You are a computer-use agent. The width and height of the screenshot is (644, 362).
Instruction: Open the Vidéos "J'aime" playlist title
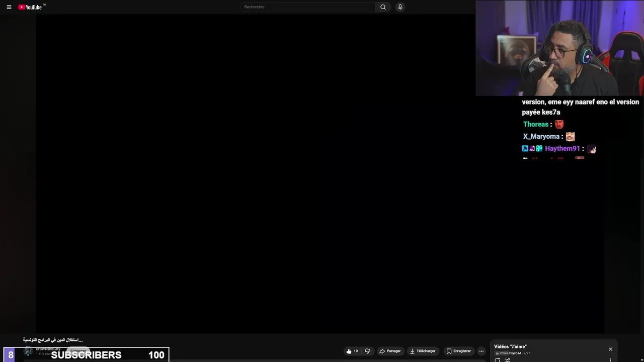[510, 346]
